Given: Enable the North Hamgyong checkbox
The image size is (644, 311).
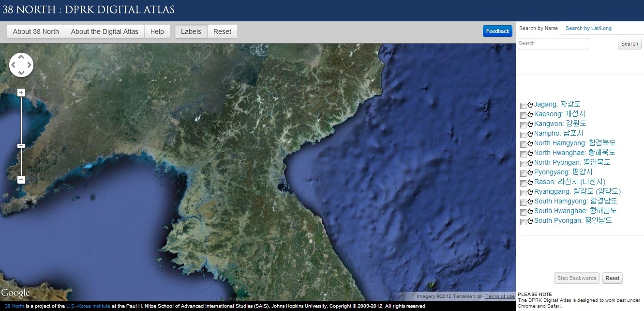Looking at the screenshot, I should click(x=523, y=144).
